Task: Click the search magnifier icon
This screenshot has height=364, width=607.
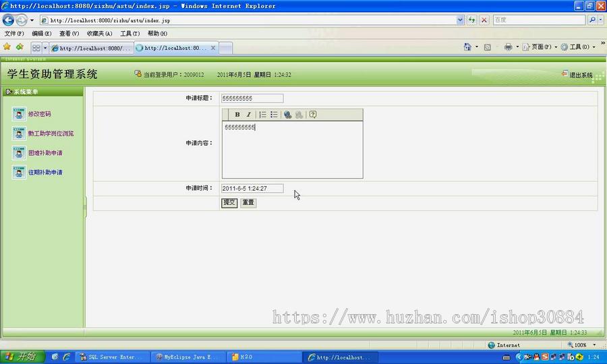Action: click(592, 20)
